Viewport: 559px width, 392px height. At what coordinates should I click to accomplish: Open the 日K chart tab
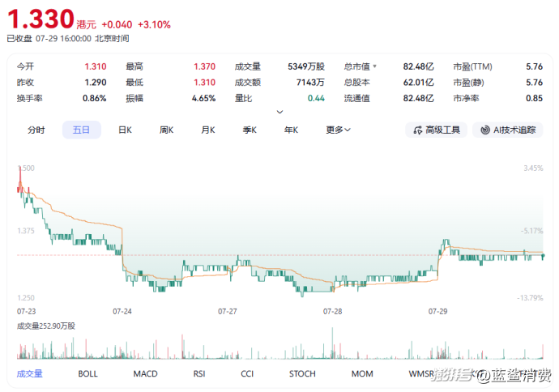pos(125,130)
